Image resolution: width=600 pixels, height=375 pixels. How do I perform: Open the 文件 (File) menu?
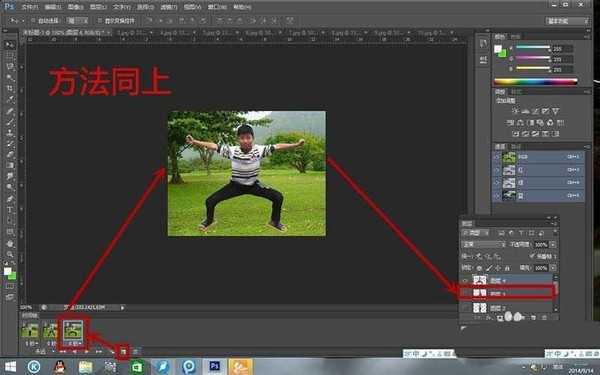(x=29, y=7)
